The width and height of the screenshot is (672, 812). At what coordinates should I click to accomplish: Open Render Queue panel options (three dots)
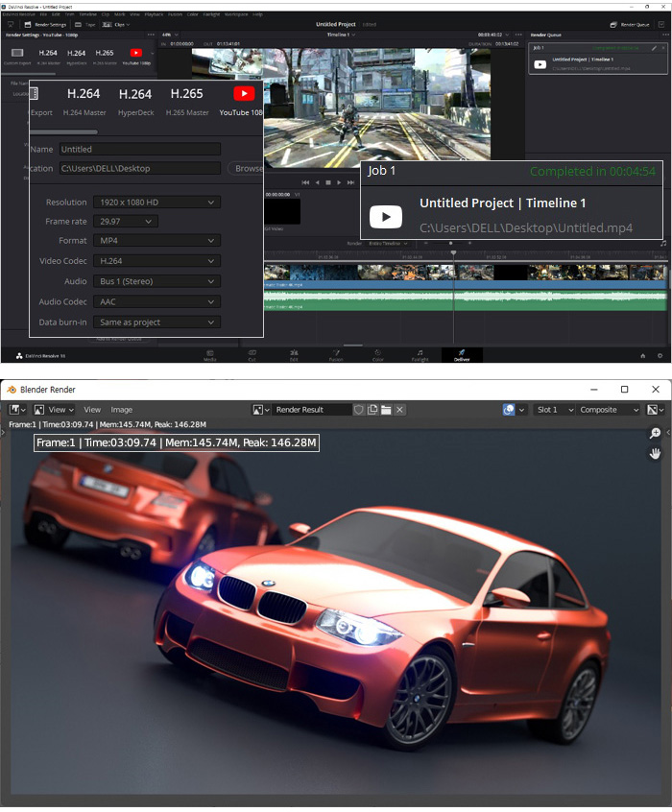click(x=665, y=35)
